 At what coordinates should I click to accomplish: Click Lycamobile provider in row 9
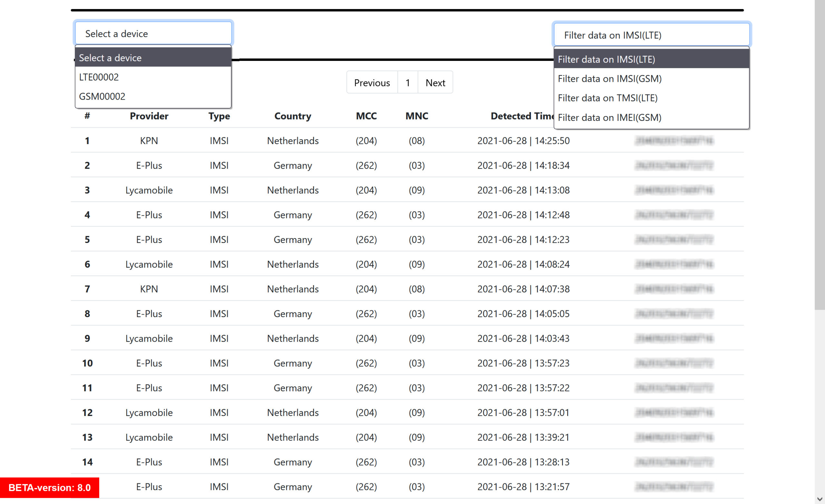coord(149,338)
